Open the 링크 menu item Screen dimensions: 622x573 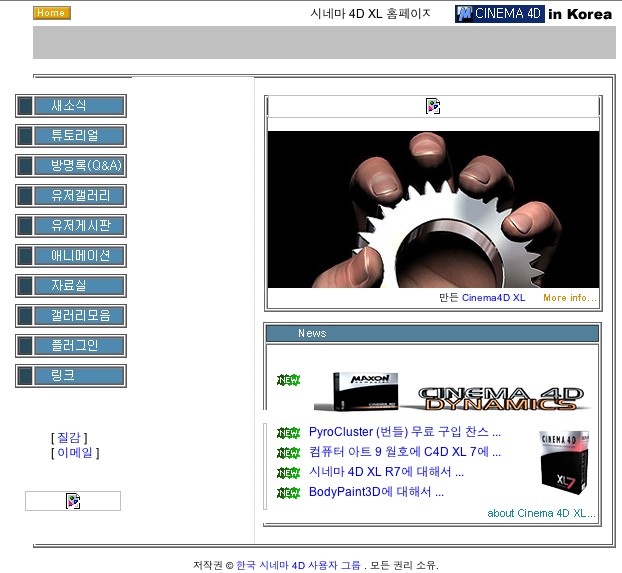pos(71,376)
